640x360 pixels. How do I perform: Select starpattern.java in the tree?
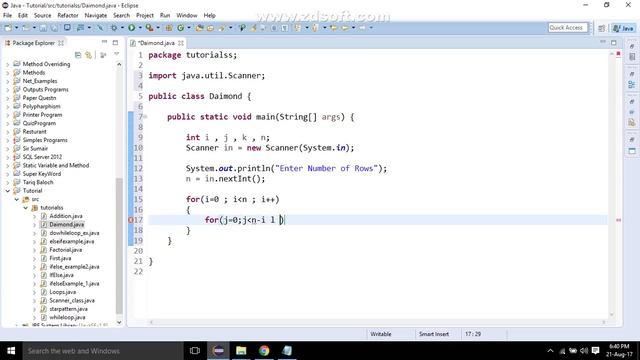[x=68, y=309]
